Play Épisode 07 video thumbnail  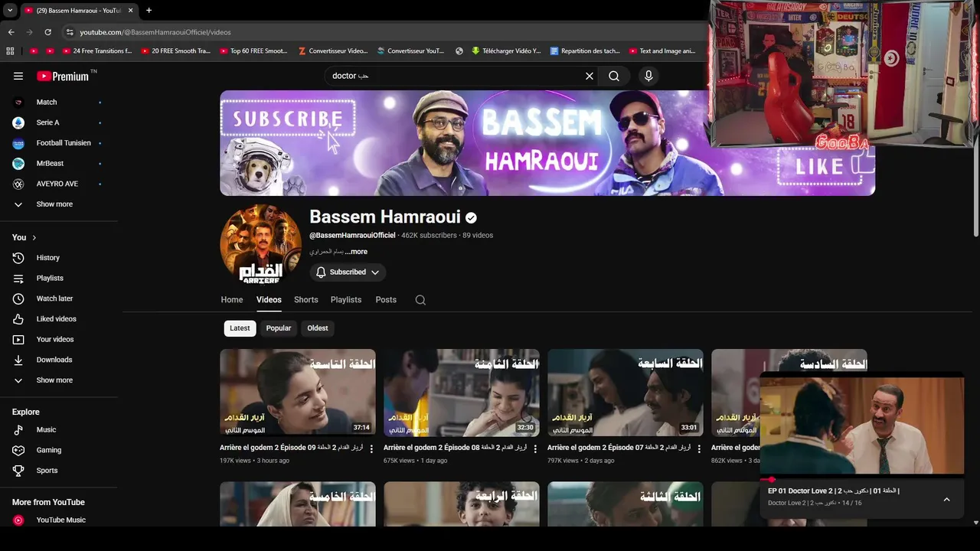pos(626,393)
